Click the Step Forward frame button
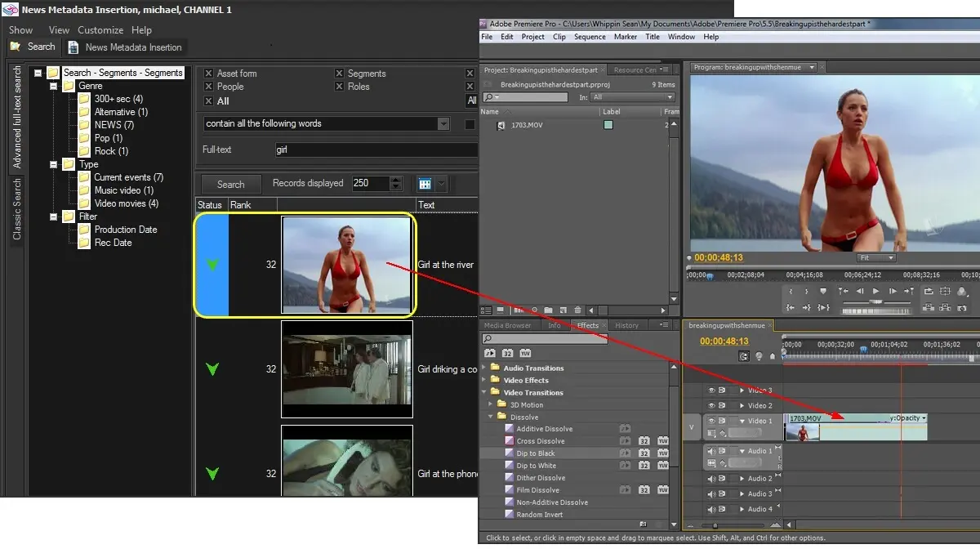980x549 pixels. point(892,292)
